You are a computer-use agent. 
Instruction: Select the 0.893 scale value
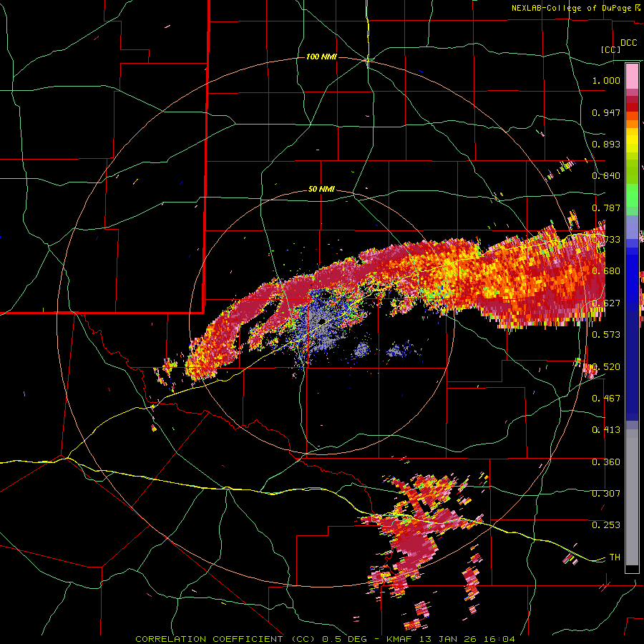pos(606,144)
